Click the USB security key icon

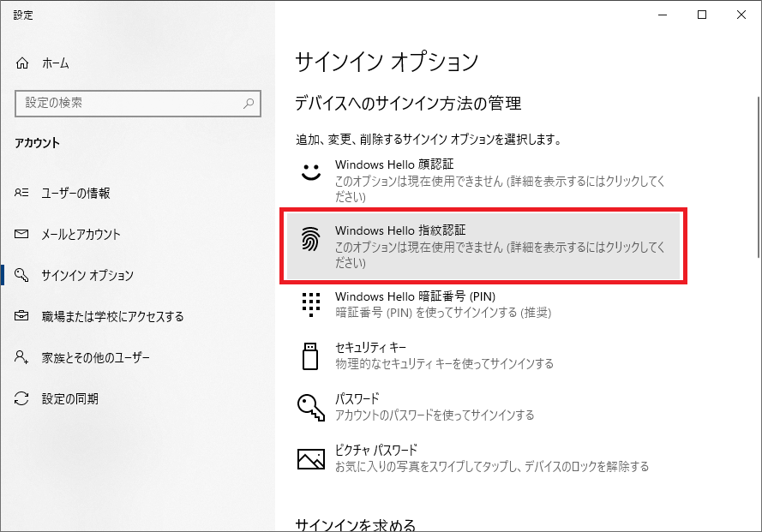(310, 356)
